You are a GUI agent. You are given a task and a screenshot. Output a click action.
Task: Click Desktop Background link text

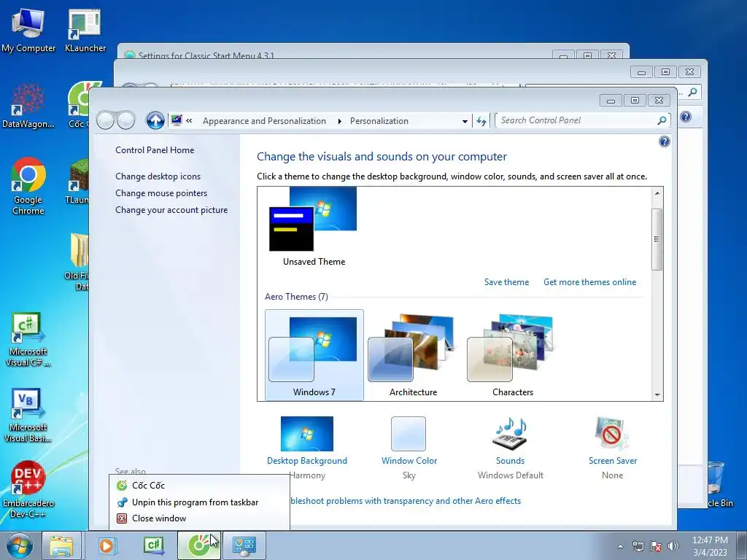[x=307, y=461]
